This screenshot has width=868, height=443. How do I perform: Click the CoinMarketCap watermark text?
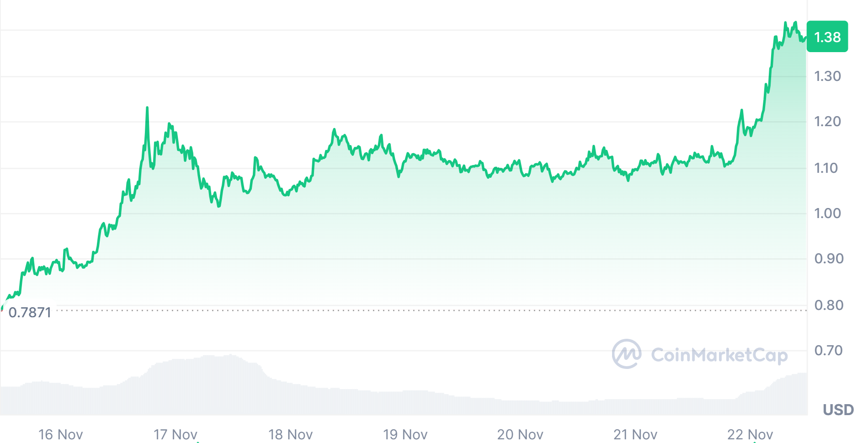(719, 355)
